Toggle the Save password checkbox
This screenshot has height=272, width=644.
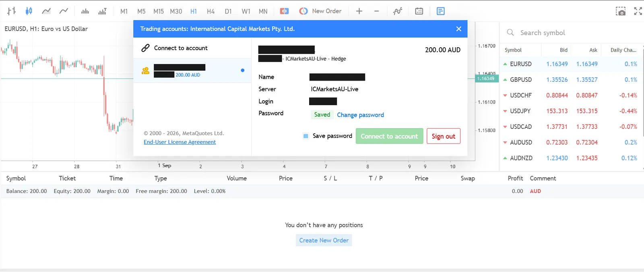pos(305,136)
